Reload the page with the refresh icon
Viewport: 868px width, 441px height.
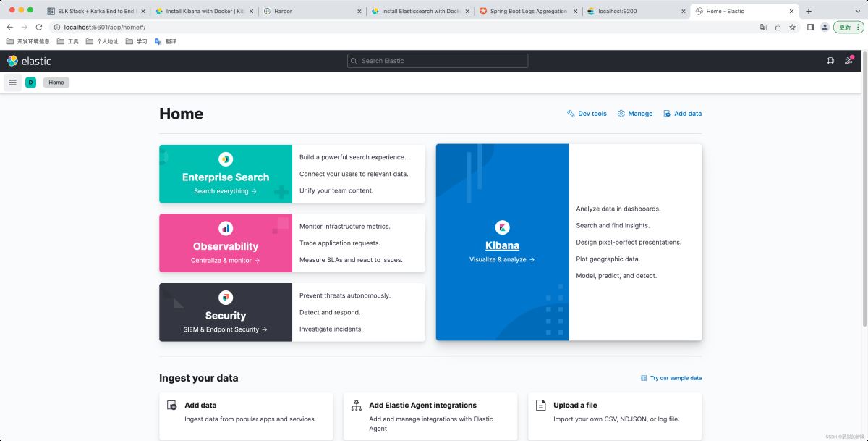click(40, 27)
